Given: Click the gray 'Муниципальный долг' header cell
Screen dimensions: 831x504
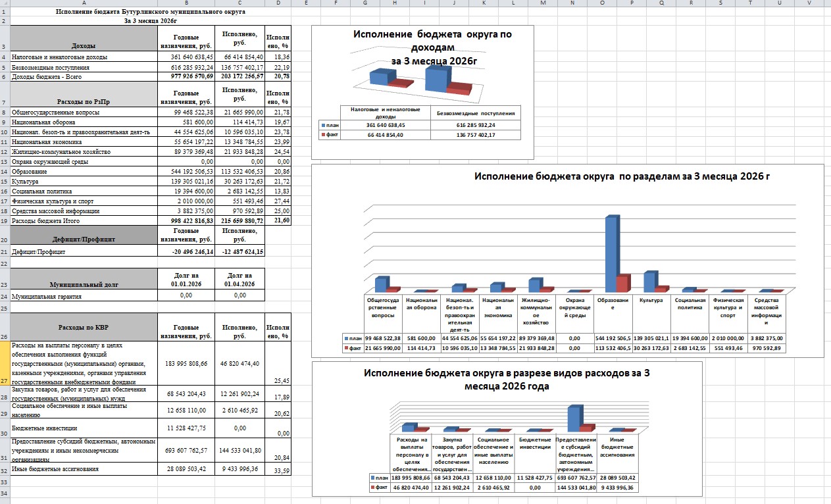Looking at the screenshot, I should [x=84, y=280].
